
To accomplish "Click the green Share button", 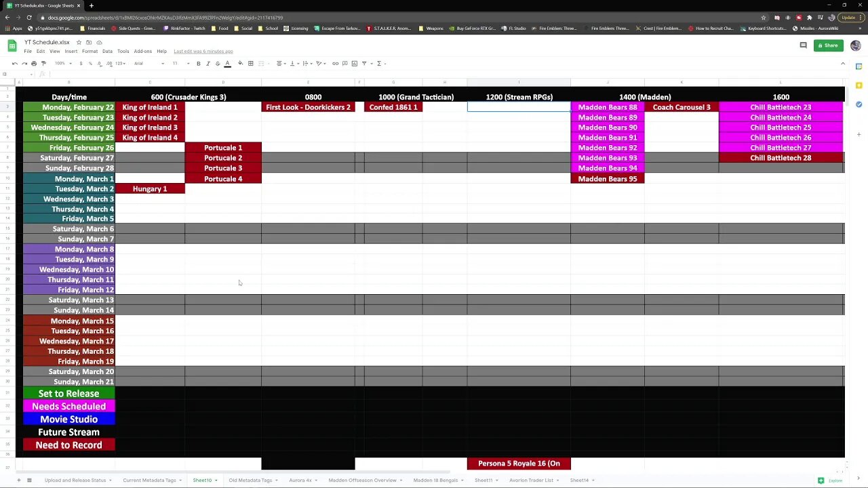I will point(828,45).
